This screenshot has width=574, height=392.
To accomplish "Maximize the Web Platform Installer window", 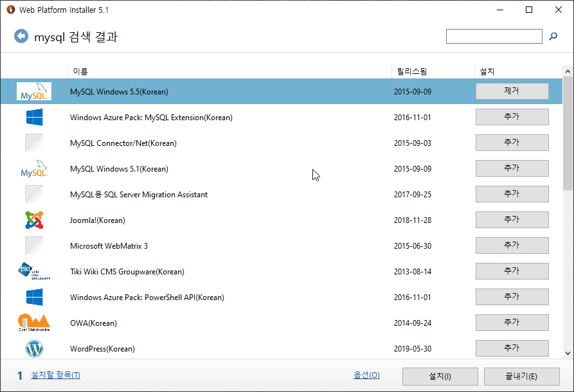I will coord(529,10).
